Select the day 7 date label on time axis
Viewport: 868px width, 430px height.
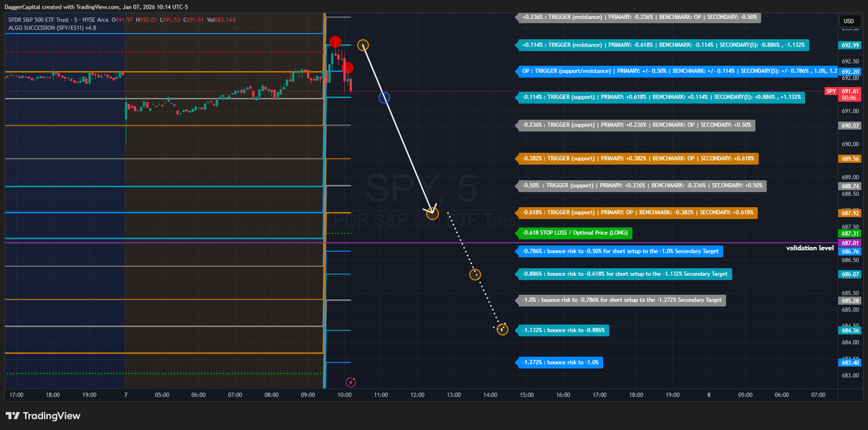(126, 395)
